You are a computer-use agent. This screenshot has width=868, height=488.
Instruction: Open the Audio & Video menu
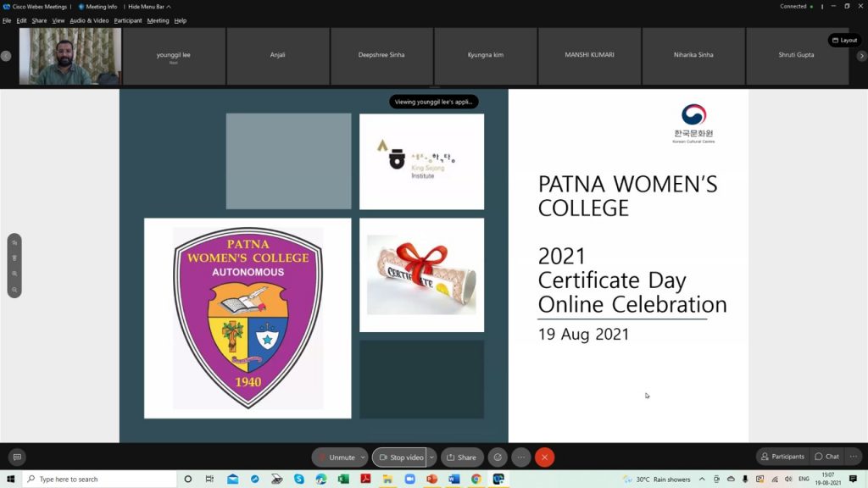[89, 20]
